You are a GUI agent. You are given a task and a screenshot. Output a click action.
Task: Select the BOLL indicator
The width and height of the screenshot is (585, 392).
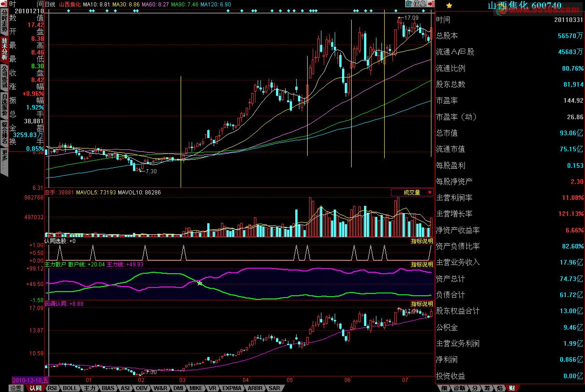(x=70, y=388)
